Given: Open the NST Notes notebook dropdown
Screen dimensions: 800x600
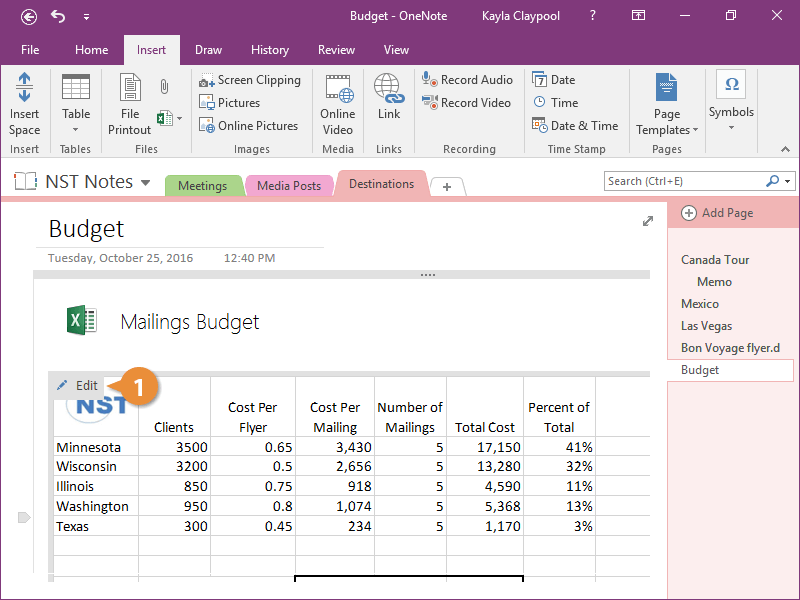Looking at the screenshot, I should 146,182.
